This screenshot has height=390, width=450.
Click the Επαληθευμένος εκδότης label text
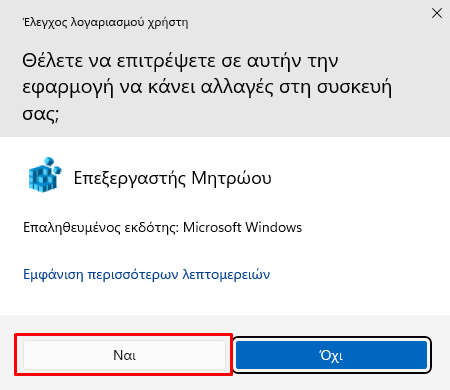click(x=101, y=228)
